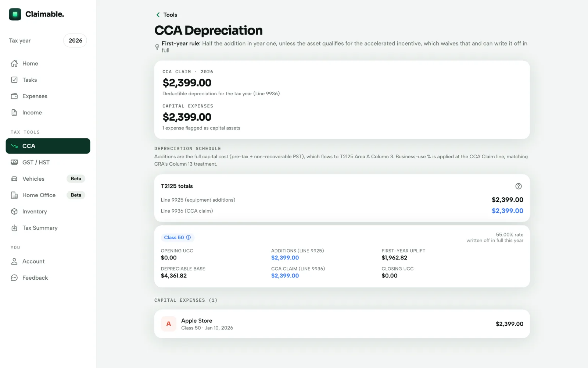Click the back chevron beside Tools
This screenshot has width=588, height=368.
click(x=158, y=15)
